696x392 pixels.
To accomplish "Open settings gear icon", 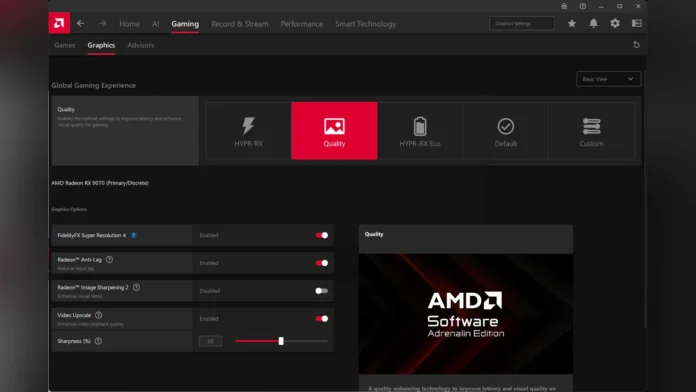I will (615, 24).
